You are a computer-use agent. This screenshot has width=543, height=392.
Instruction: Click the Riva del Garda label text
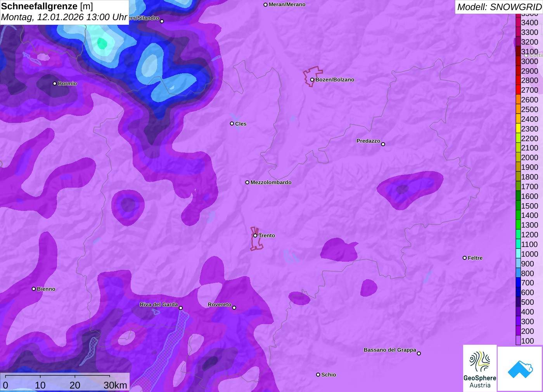tap(159, 304)
